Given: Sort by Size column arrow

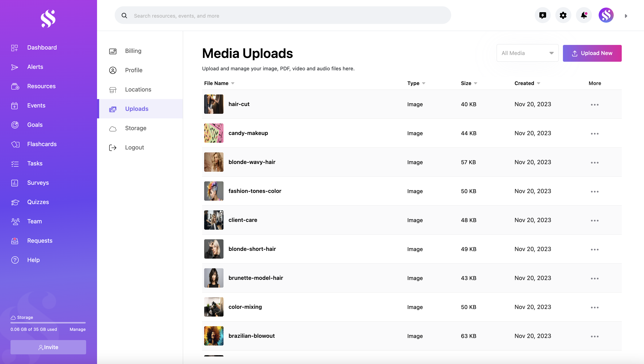Looking at the screenshot, I should coord(475,84).
